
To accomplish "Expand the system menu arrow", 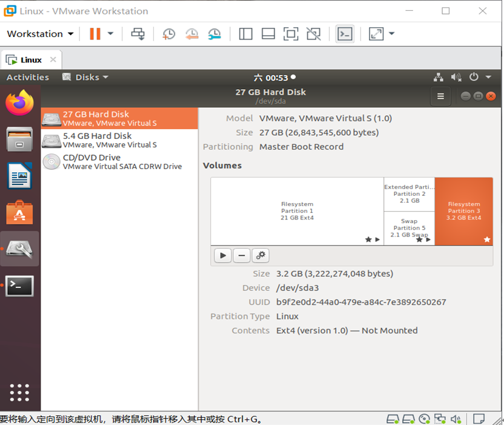I will 488,77.
